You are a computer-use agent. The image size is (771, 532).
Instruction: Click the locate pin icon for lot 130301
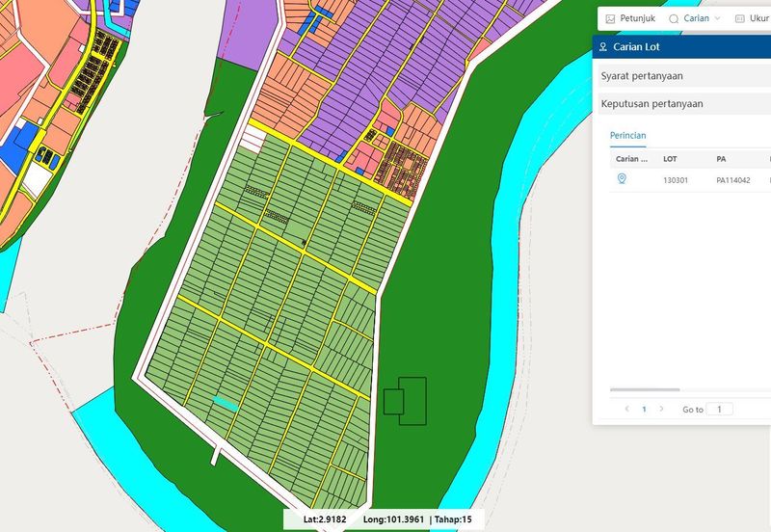click(622, 179)
